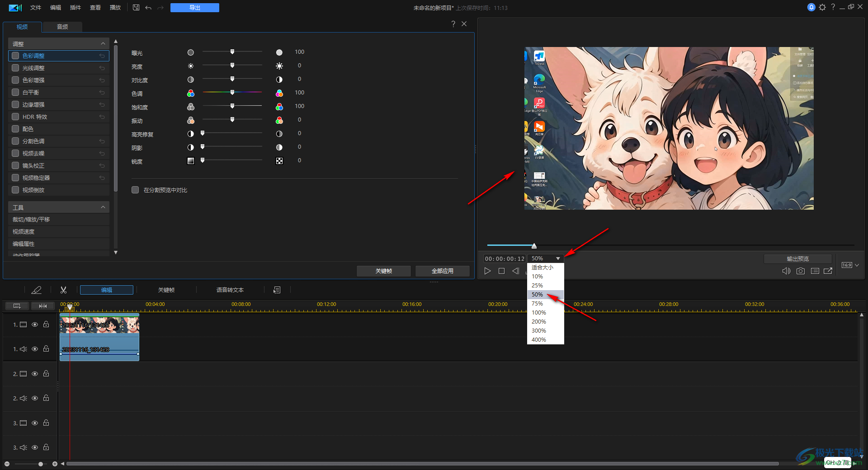
Task: Click the volume speaker icon
Action: click(786, 271)
